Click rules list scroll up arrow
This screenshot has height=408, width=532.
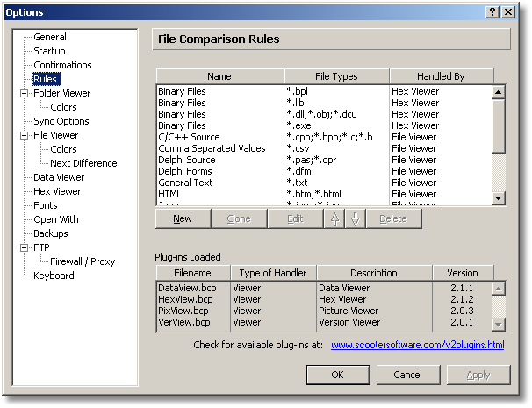pos(498,92)
